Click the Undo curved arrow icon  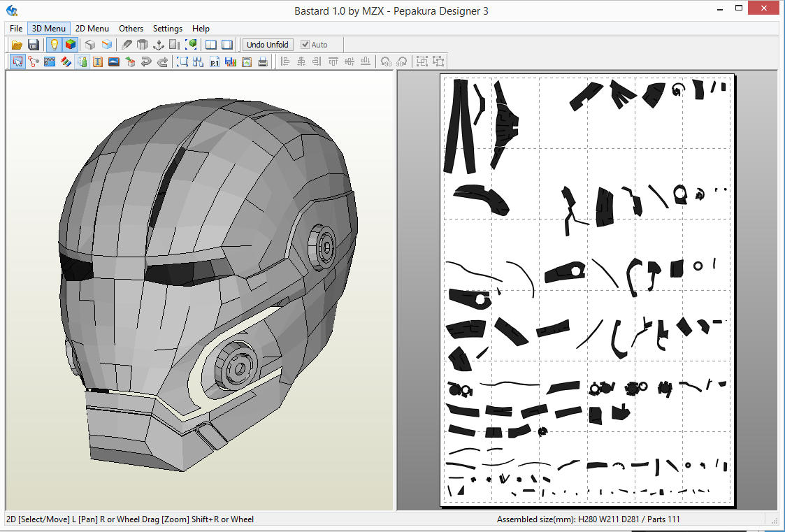click(x=146, y=62)
